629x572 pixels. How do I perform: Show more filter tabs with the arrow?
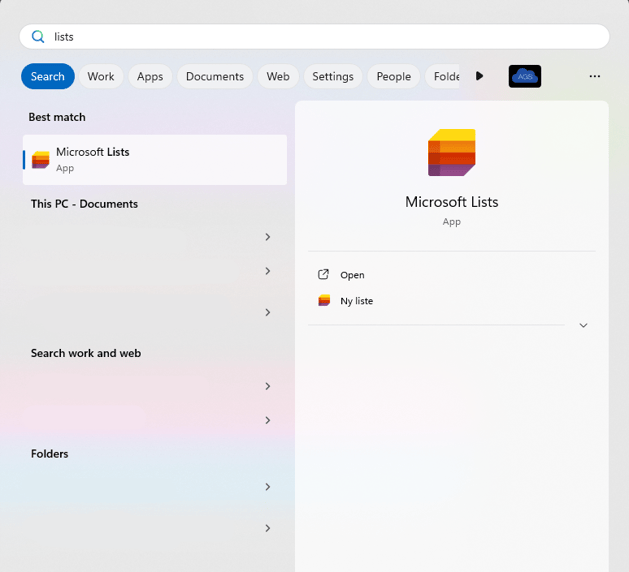(x=479, y=76)
